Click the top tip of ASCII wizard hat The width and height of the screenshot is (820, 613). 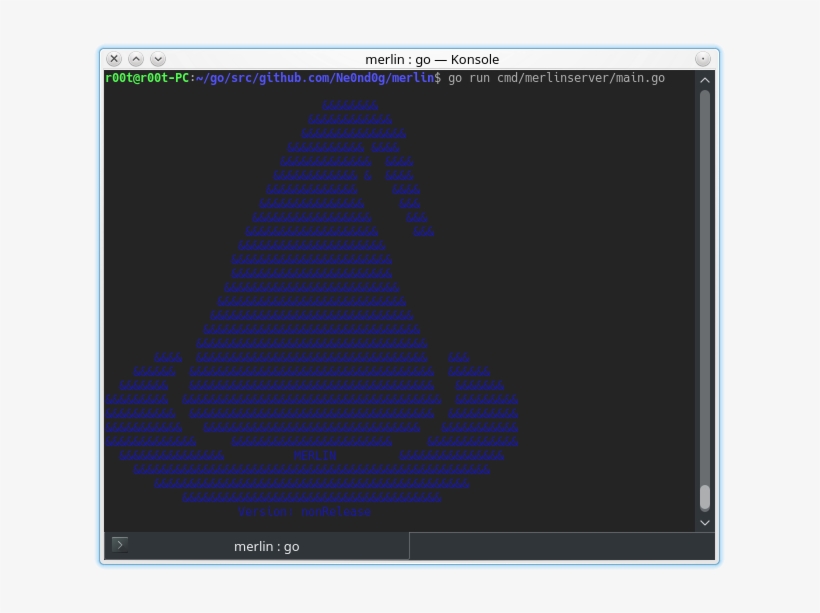coord(350,105)
